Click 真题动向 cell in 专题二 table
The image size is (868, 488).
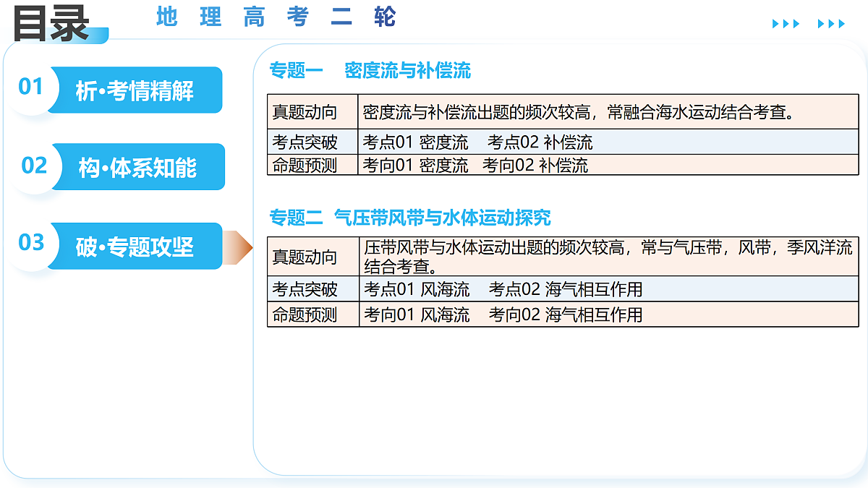point(312,256)
